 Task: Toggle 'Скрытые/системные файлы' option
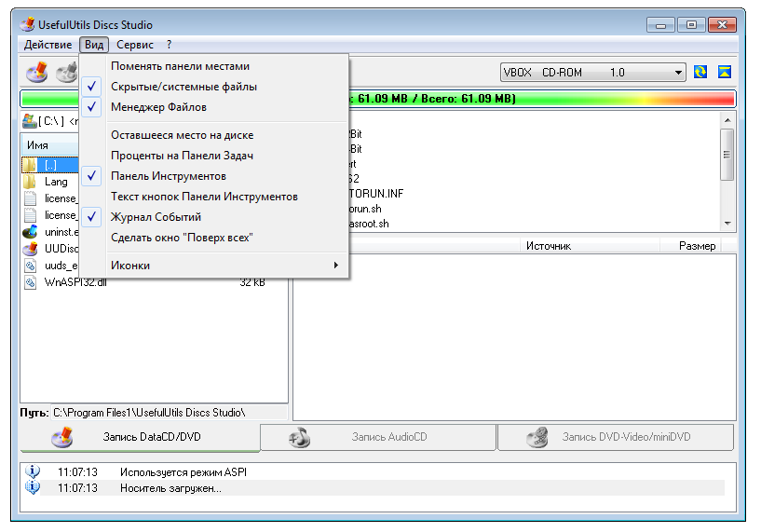click(213, 87)
